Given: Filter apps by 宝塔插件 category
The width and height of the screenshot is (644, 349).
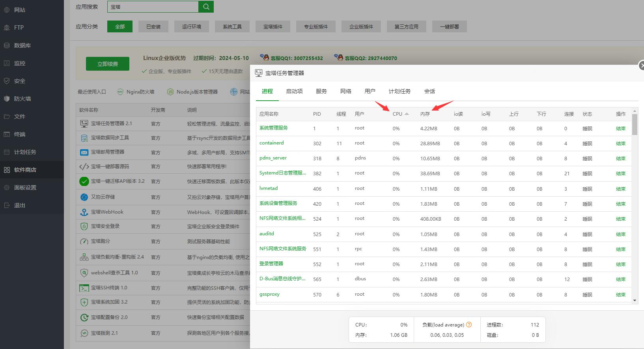Looking at the screenshot, I should [x=273, y=26].
